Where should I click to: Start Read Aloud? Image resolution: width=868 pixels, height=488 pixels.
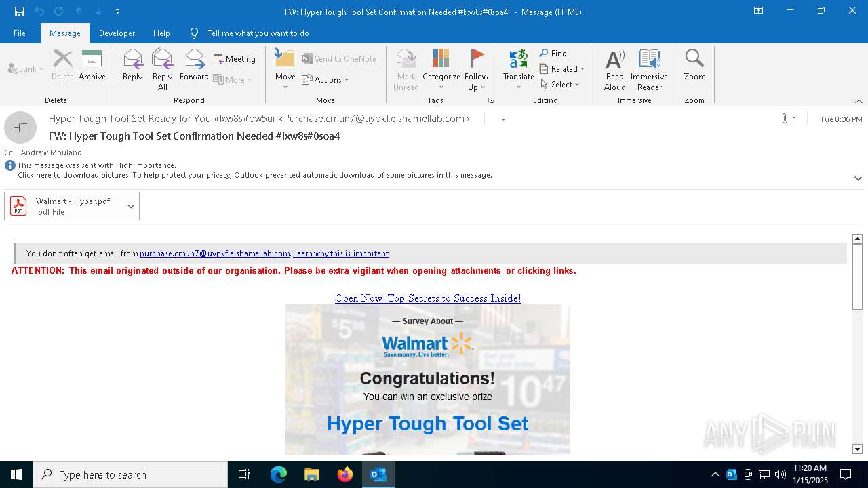(x=615, y=69)
